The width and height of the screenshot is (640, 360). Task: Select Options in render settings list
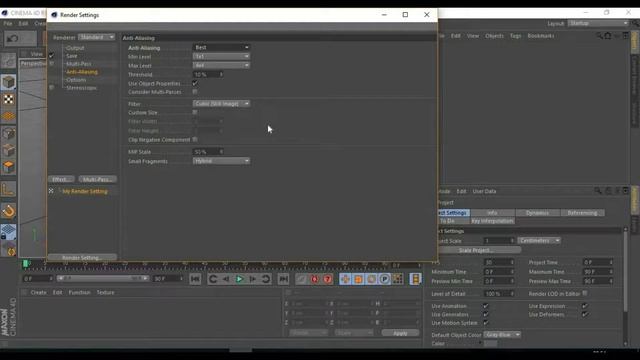click(76, 80)
